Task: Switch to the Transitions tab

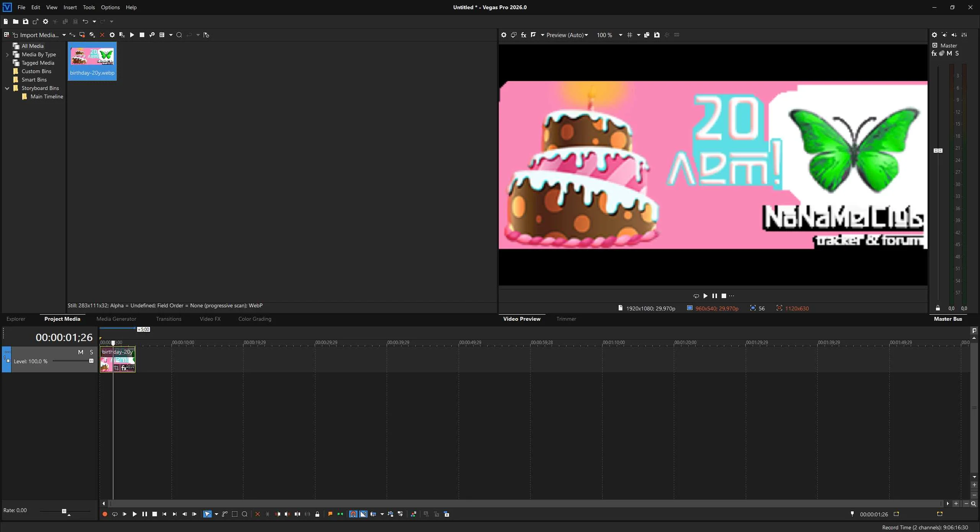Action: pos(169,319)
